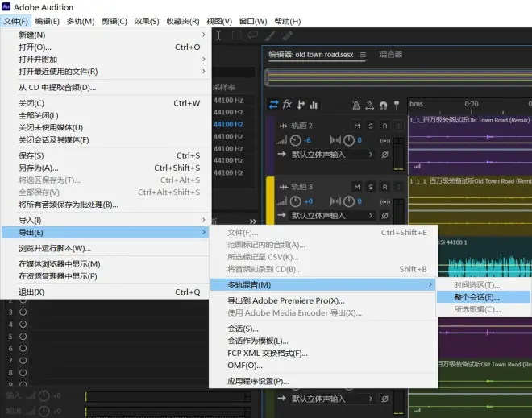Click the volume bars icon on 轨道 3
532x418 pixels.
(x=281, y=201)
